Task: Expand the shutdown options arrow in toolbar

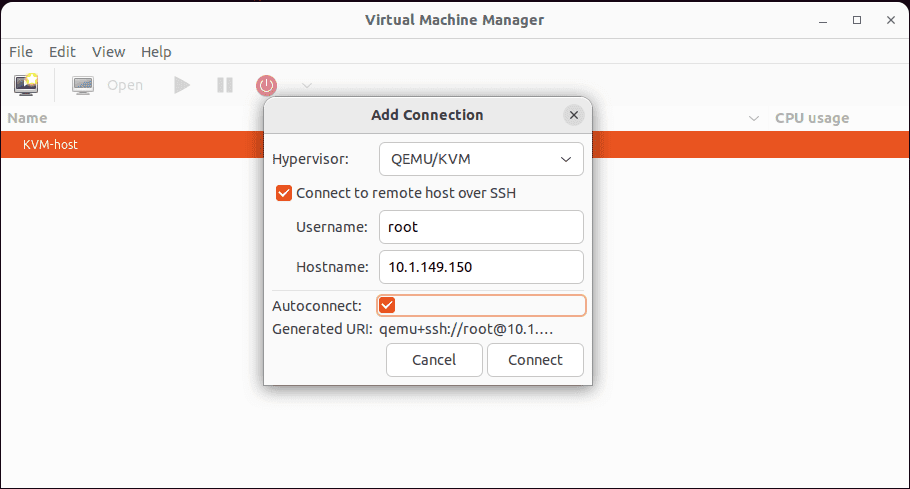Action: point(307,85)
